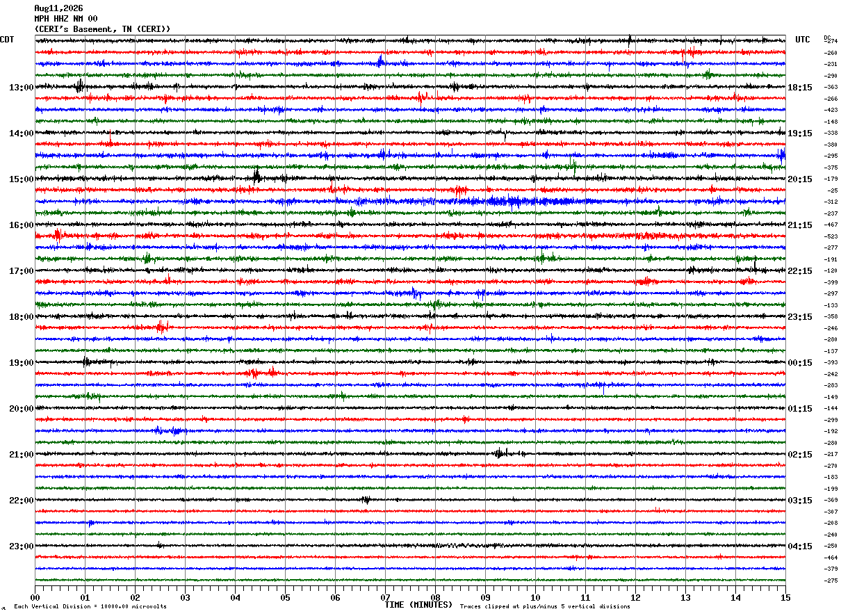841x616 pixels.
Task: Click the 18:15 UTC time label
Action: click(800, 88)
